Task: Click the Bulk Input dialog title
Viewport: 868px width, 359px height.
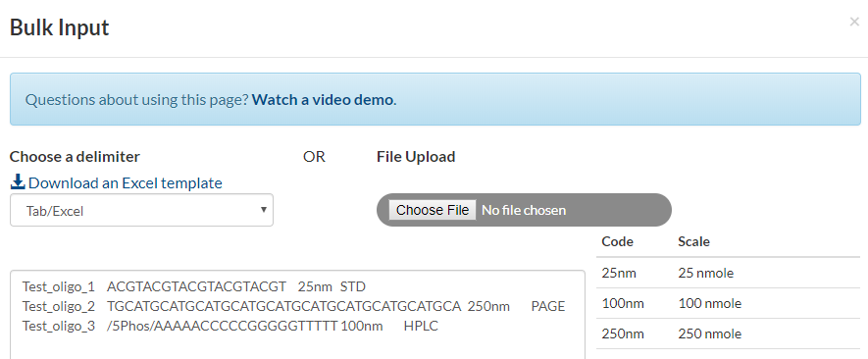Action: pyautogui.click(x=59, y=27)
